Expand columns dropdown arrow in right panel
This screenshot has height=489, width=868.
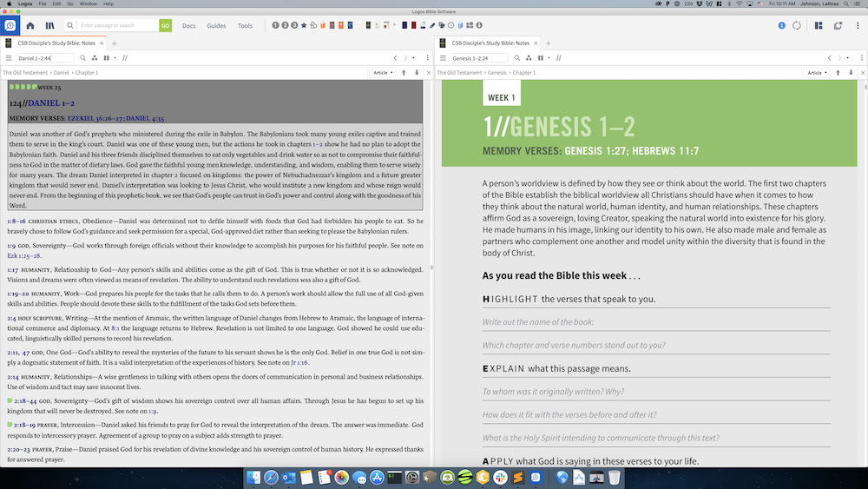click(549, 58)
